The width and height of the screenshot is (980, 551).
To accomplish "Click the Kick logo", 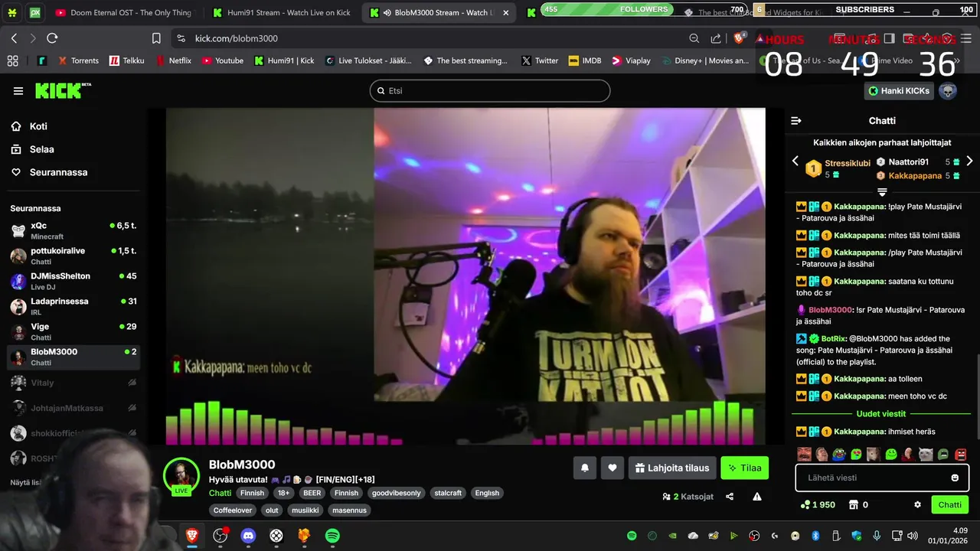I will [x=63, y=91].
